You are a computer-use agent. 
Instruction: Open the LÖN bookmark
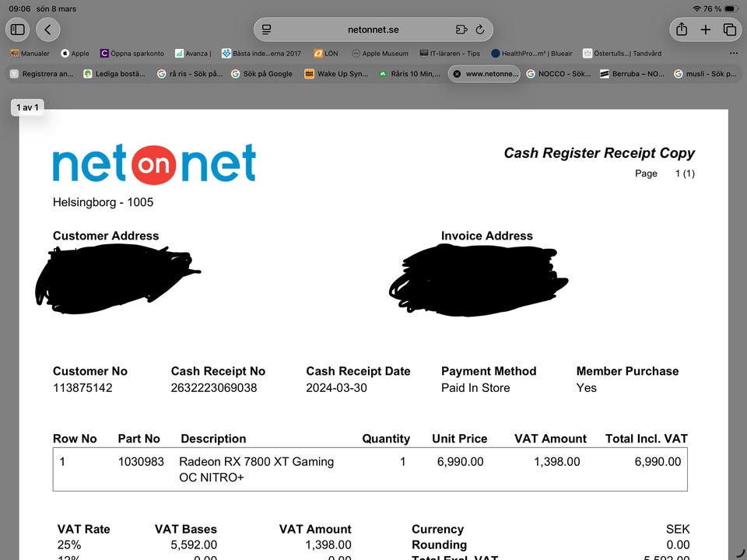(325, 54)
